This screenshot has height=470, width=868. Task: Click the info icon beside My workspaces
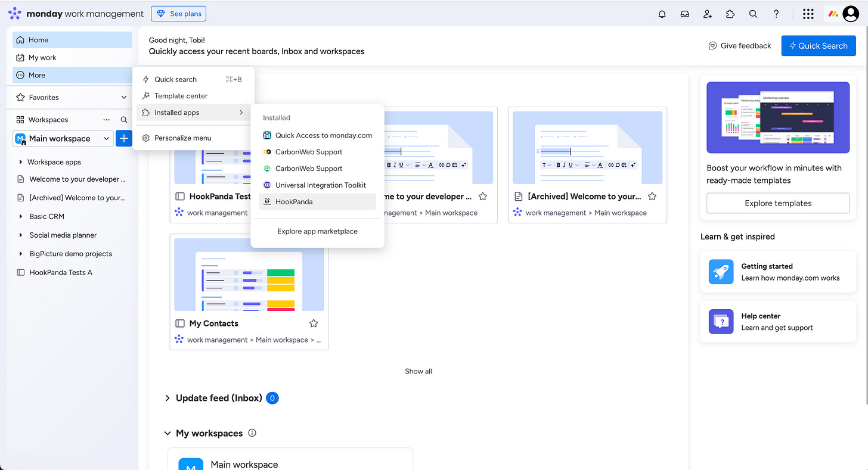pos(252,433)
